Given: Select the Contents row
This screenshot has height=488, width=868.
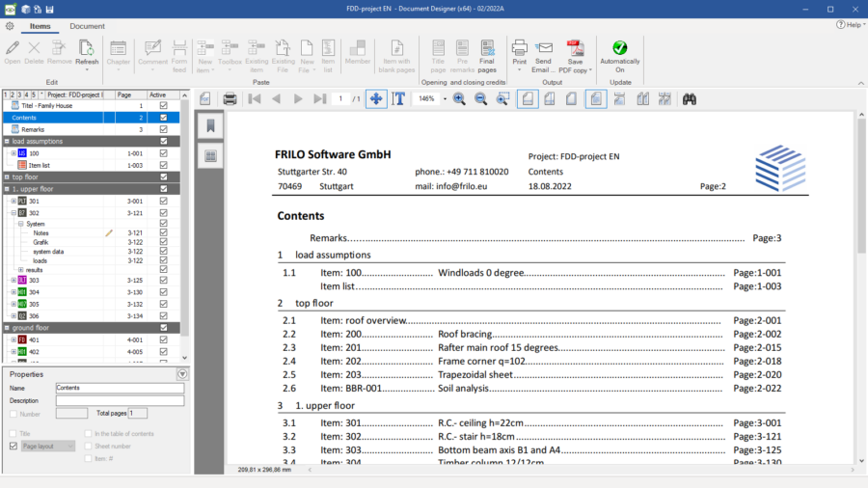Looking at the screenshot, I should (92, 118).
